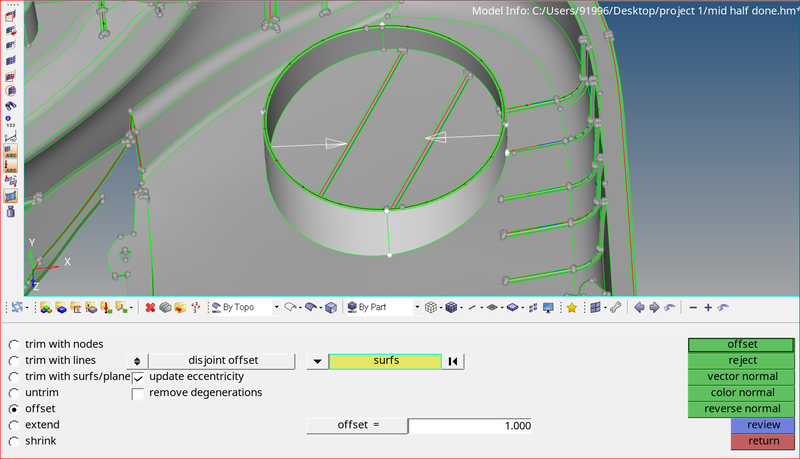Click the shaded elements cube icon

pyautogui.click(x=451, y=308)
